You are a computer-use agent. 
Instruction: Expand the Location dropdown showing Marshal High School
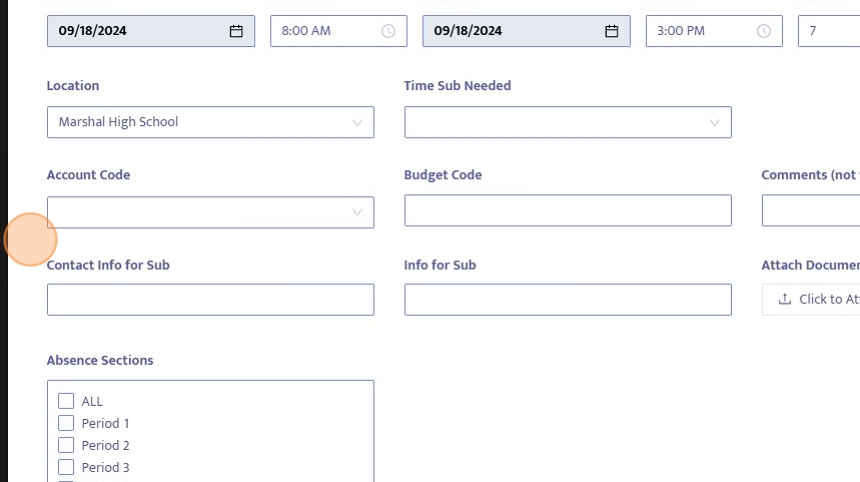tap(210, 122)
